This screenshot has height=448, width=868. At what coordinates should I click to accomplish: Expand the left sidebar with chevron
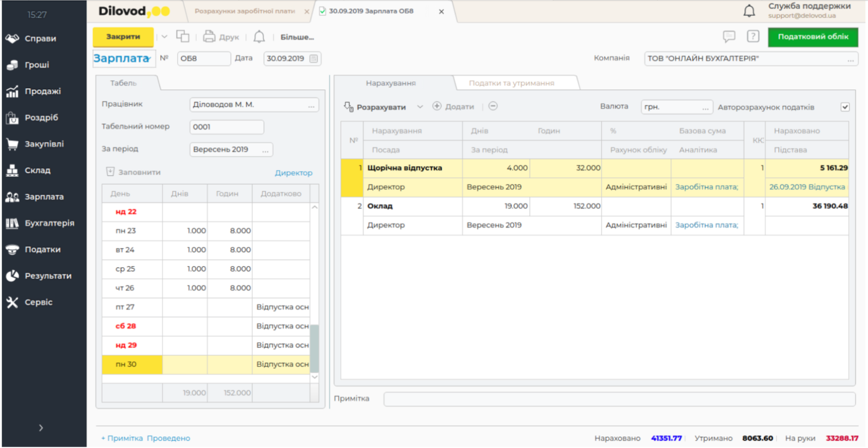click(41, 428)
